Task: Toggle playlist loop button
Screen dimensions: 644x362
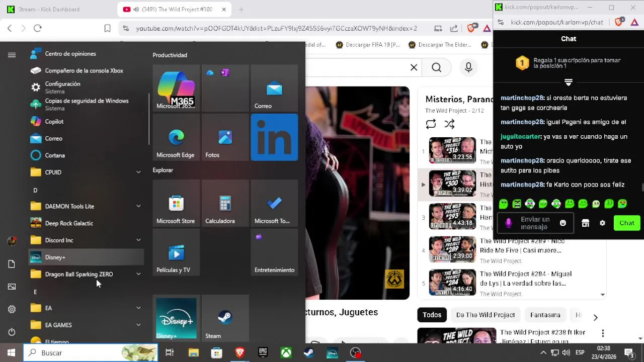Action: [431, 124]
